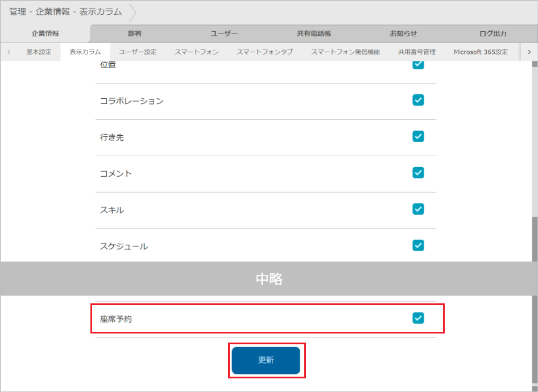Screen dimensions: 538x392
Task: Toggle the highlighted 座席予約 checkbox
Action: (x=418, y=318)
